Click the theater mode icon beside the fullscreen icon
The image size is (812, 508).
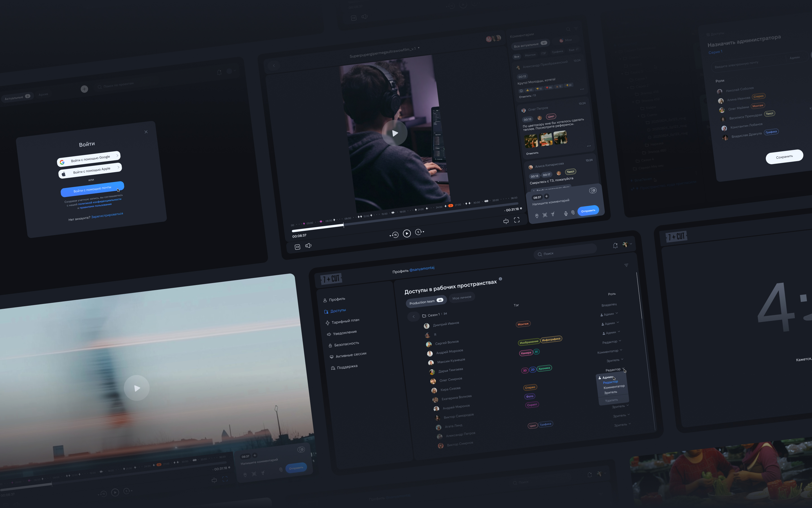click(506, 221)
